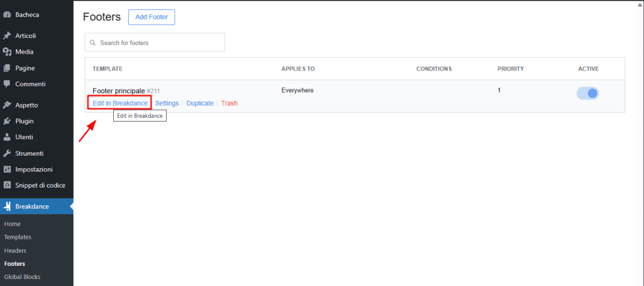
Task: Go to Media menu item
Action: point(25,52)
